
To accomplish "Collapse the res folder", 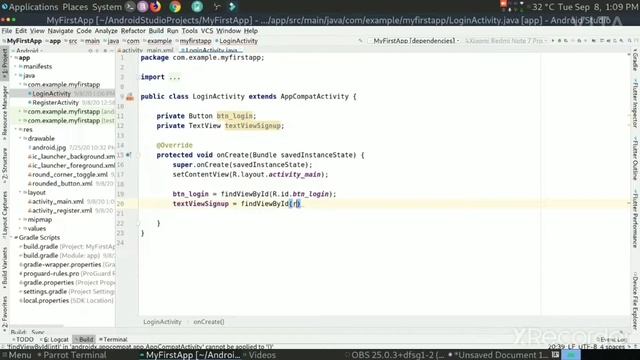I will [16, 129].
